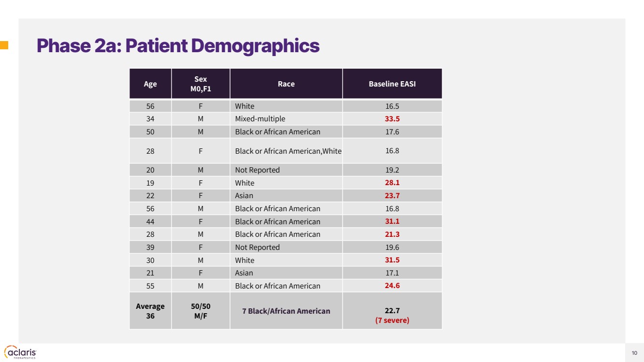The height and width of the screenshot is (362, 644).
Task: Click the red 33.5 EASI value
Action: click(x=392, y=119)
